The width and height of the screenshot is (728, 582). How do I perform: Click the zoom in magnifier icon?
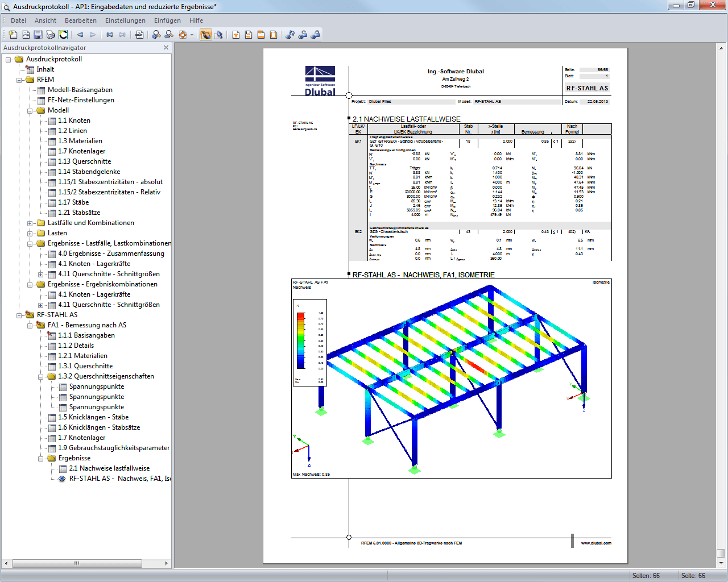[156, 35]
